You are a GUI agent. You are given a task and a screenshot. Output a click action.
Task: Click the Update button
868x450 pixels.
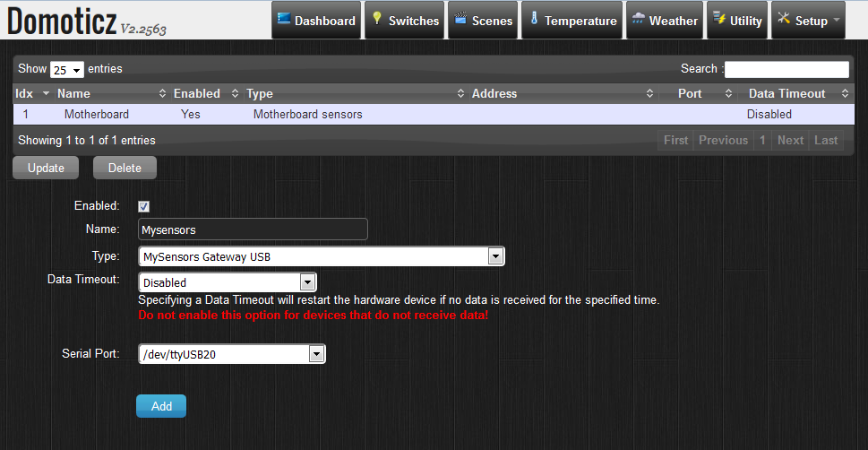pyautogui.click(x=46, y=168)
